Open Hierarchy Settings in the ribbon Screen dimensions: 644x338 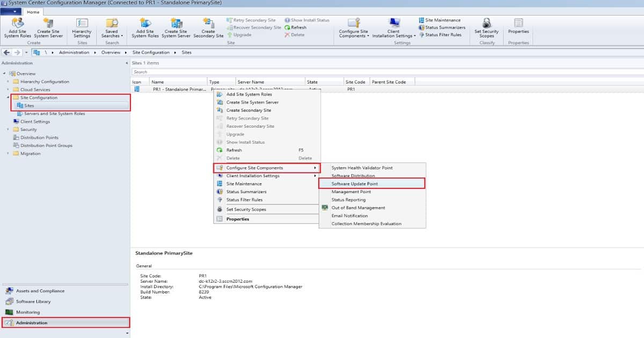82,28
